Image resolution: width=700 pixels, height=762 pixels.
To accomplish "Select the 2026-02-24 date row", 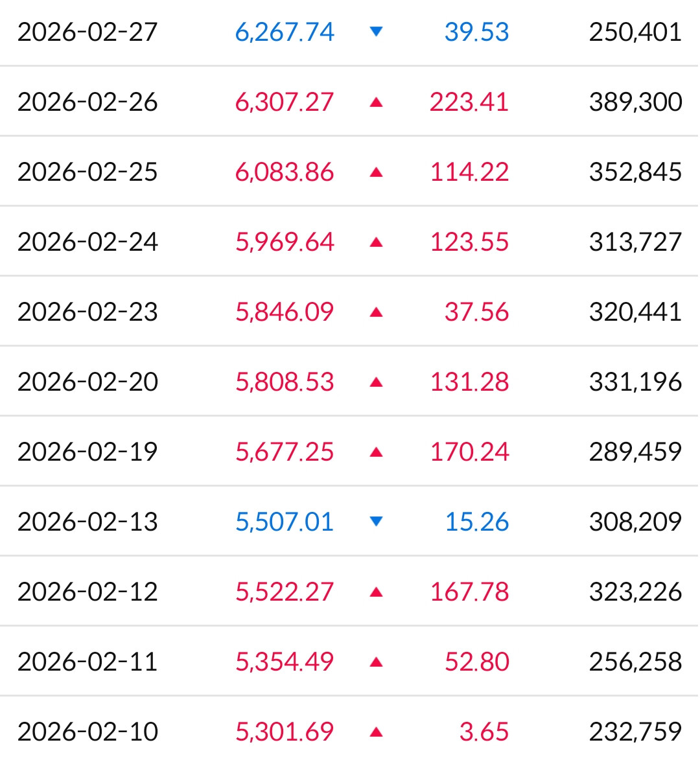I will (350, 242).
